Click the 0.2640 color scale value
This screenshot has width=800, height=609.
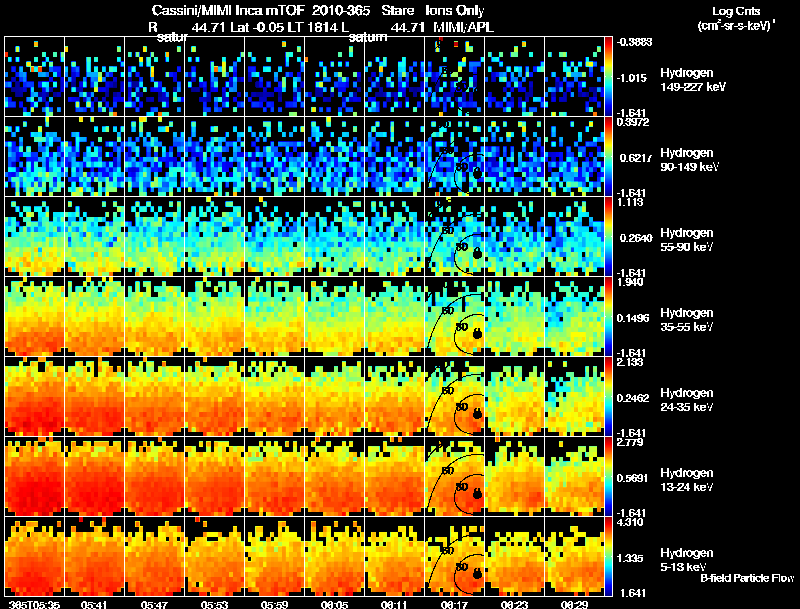pyautogui.click(x=635, y=238)
